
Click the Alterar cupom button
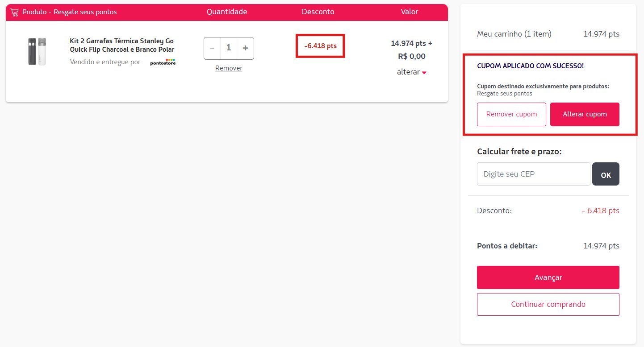585,114
